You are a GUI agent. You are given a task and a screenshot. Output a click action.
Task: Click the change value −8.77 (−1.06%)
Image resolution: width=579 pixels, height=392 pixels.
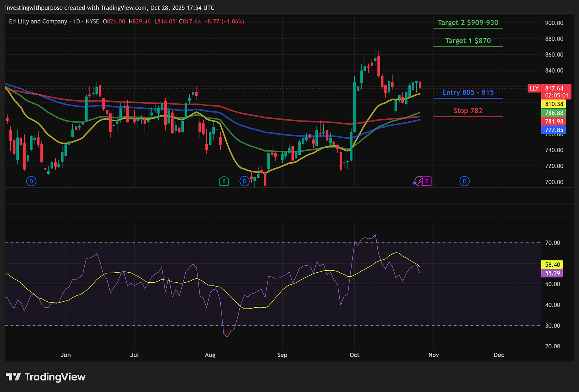pos(224,21)
